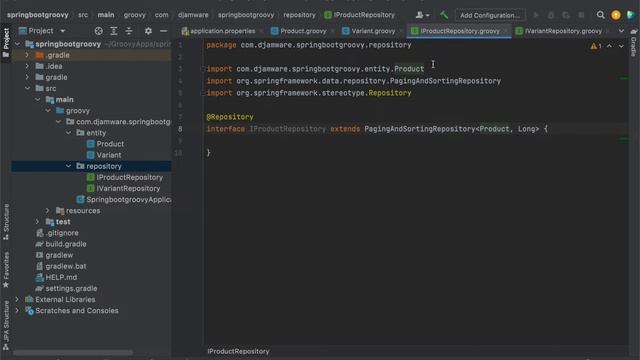
Task: Click fold marker beside first import line
Action: [203, 69]
